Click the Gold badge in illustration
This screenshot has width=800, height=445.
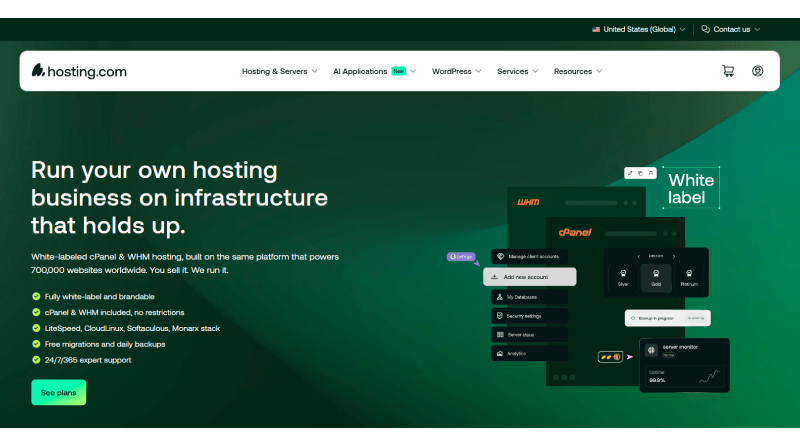pos(656,278)
